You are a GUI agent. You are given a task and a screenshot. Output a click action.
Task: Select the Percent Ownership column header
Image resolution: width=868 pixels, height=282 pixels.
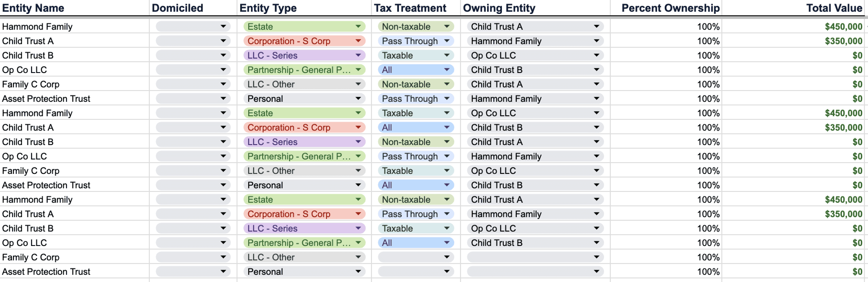point(670,8)
